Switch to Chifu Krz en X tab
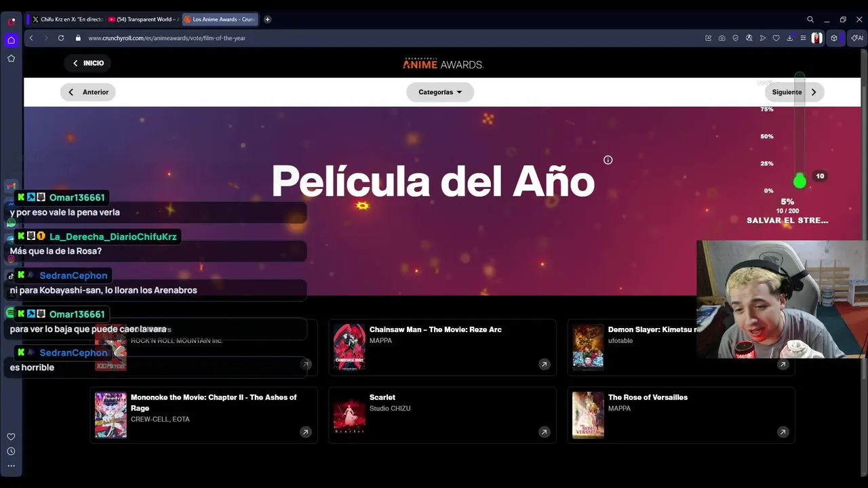The width and height of the screenshot is (868, 488). [x=66, y=20]
